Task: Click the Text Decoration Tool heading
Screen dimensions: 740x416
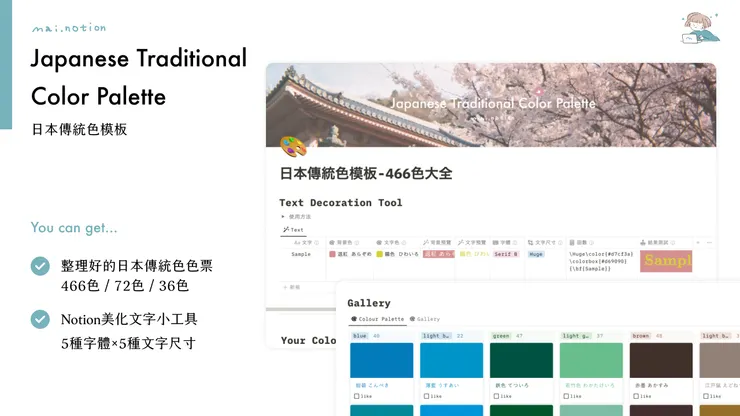Action: point(341,203)
